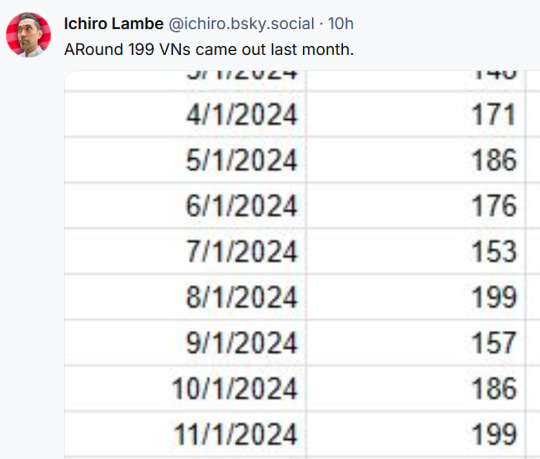Image resolution: width=540 pixels, height=459 pixels.
Task: Click the 6/1/2024 date cell
Action: point(185,206)
